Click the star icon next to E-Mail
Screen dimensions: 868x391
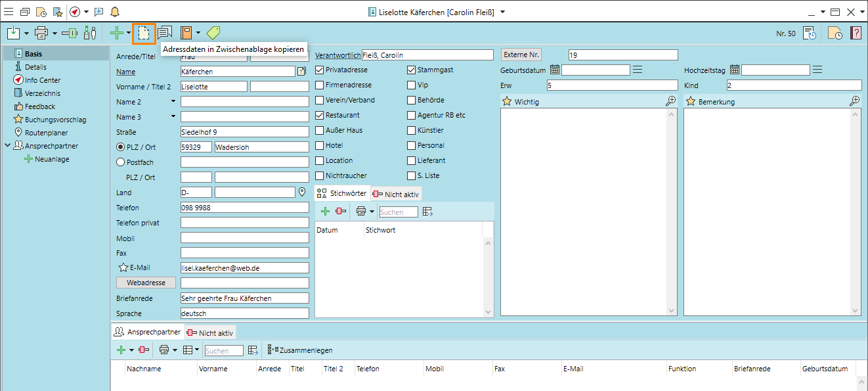pyautogui.click(x=122, y=267)
